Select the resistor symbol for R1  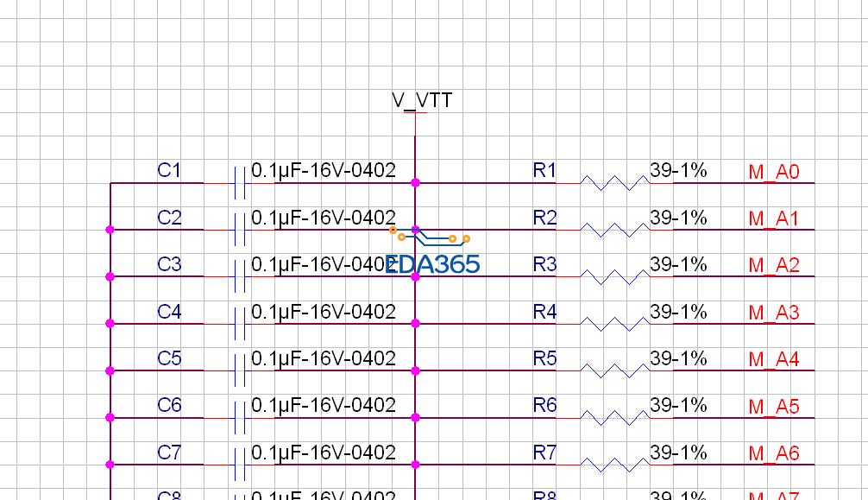tap(613, 182)
